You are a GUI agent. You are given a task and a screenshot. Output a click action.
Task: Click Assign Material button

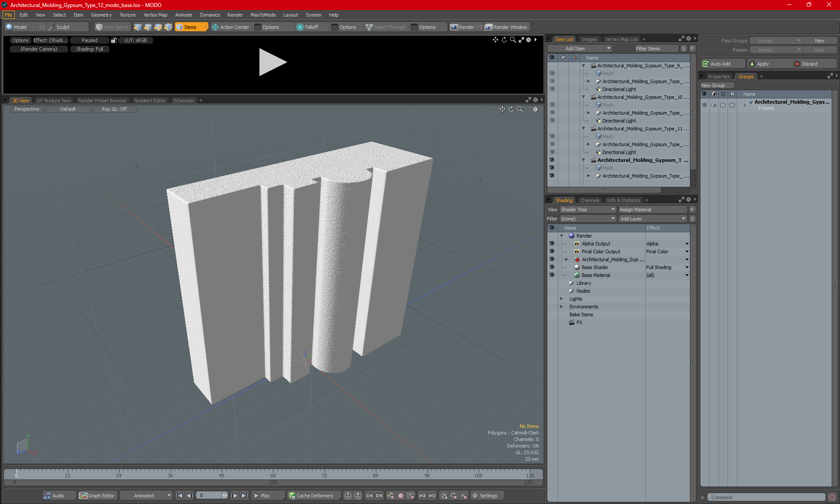click(x=653, y=210)
